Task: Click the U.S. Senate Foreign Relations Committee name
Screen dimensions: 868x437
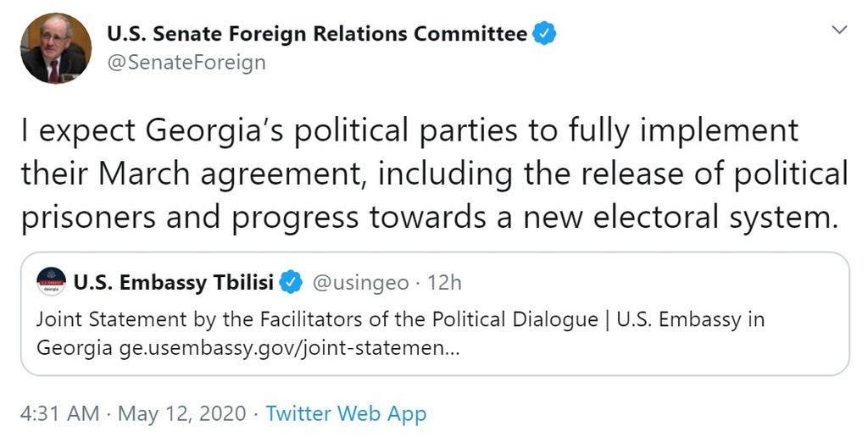Action: point(317,34)
